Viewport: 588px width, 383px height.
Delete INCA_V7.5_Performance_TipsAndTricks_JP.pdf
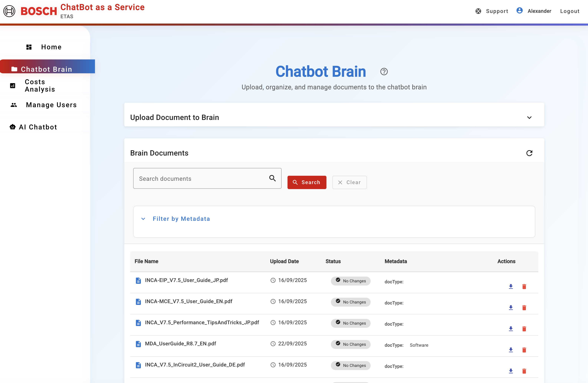click(524, 329)
